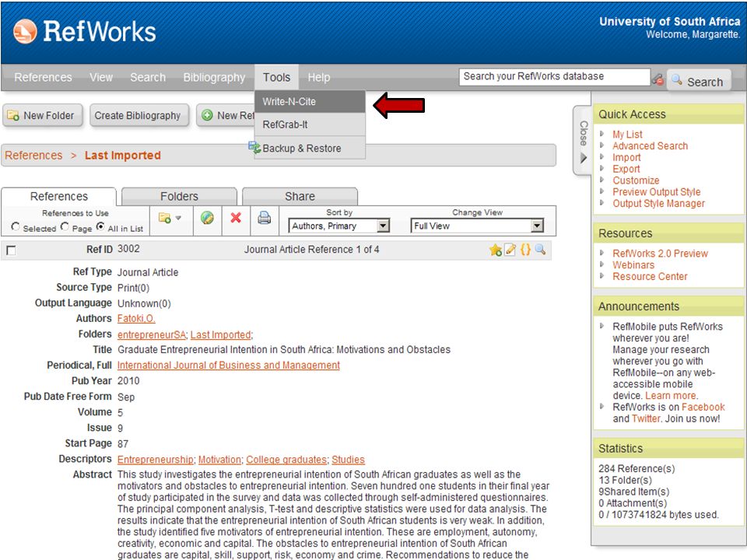Tick the checkbox for Ref ID 3002
Viewport: 747px width, 560px height.
pyautogui.click(x=11, y=250)
